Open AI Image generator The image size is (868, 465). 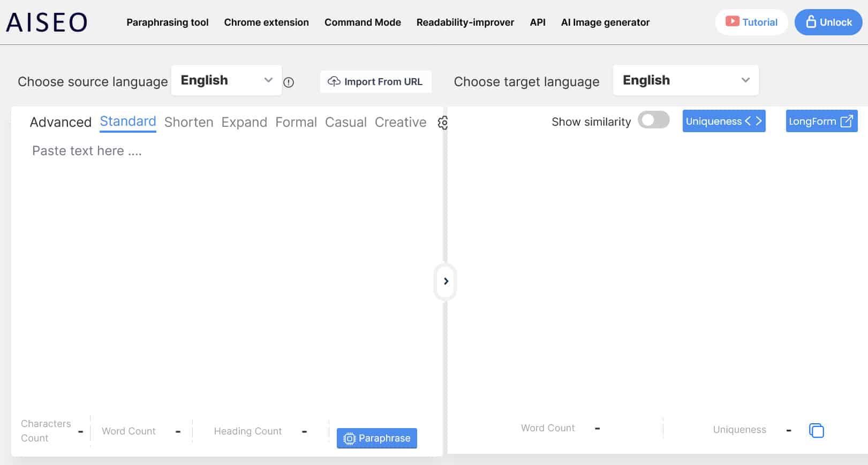pyautogui.click(x=605, y=22)
